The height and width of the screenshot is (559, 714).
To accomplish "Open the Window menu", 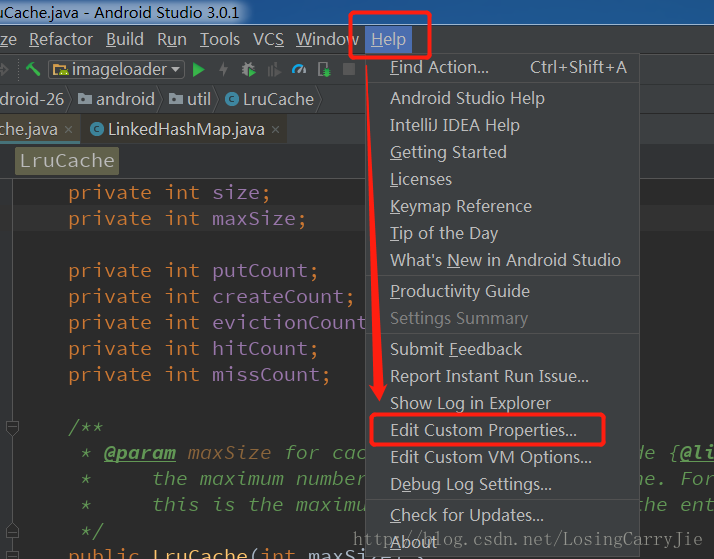I will pos(327,39).
